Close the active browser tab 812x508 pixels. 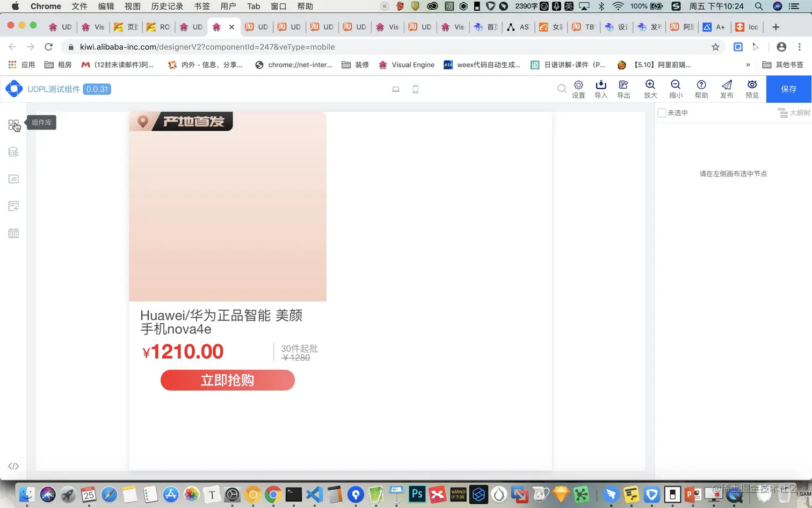(231, 27)
